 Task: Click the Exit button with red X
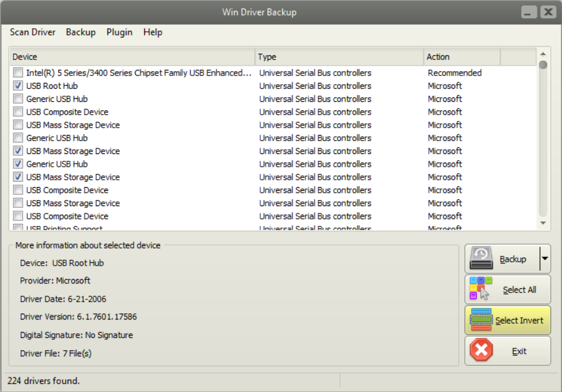coord(507,351)
